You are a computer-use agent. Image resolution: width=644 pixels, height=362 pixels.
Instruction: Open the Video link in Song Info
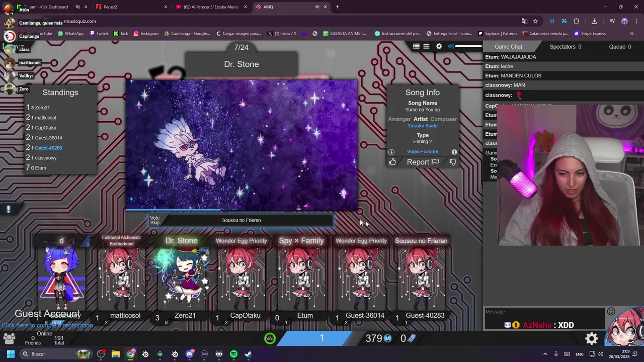[413, 151]
